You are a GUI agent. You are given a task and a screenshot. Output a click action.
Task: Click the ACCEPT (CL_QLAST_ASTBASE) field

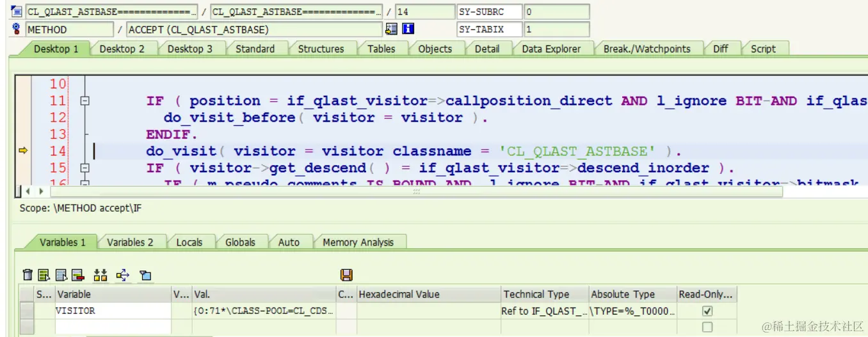[254, 29]
